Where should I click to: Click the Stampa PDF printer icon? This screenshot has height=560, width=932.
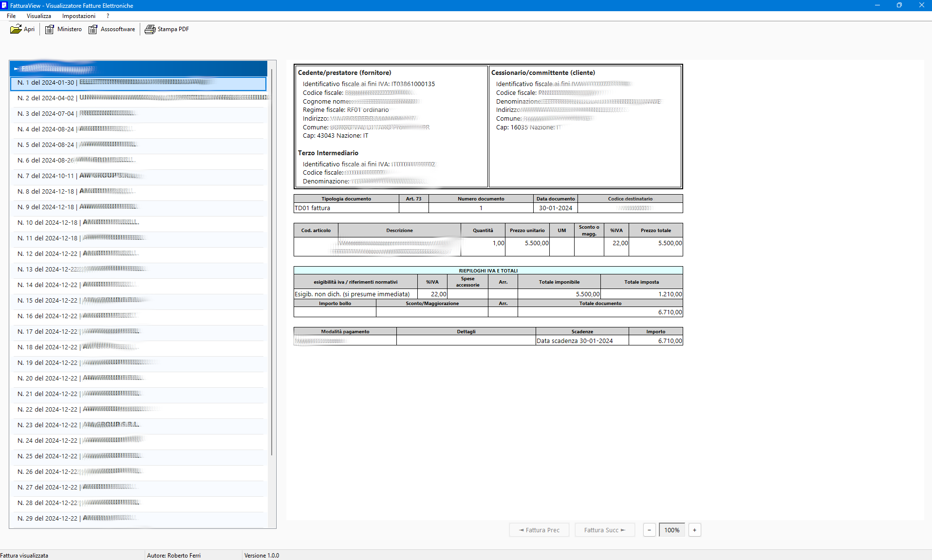pyautogui.click(x=150, y=29)
